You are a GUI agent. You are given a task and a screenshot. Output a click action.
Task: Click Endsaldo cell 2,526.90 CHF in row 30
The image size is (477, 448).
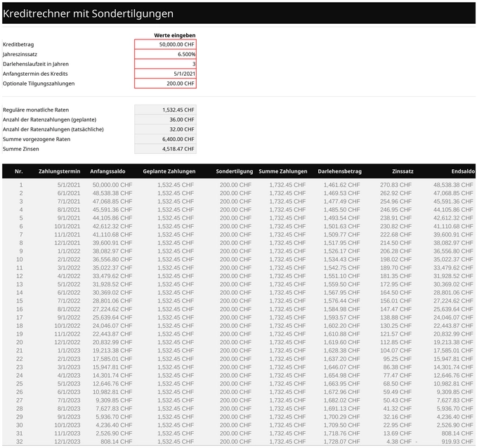coord(455,425)
